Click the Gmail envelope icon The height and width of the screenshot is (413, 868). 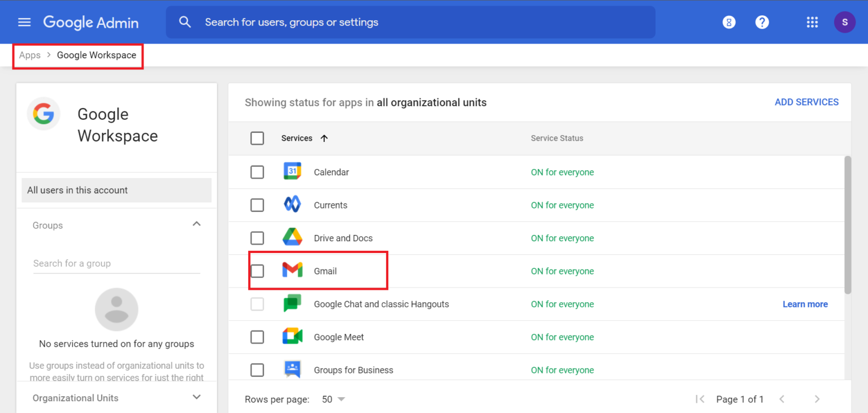point(292,271)
